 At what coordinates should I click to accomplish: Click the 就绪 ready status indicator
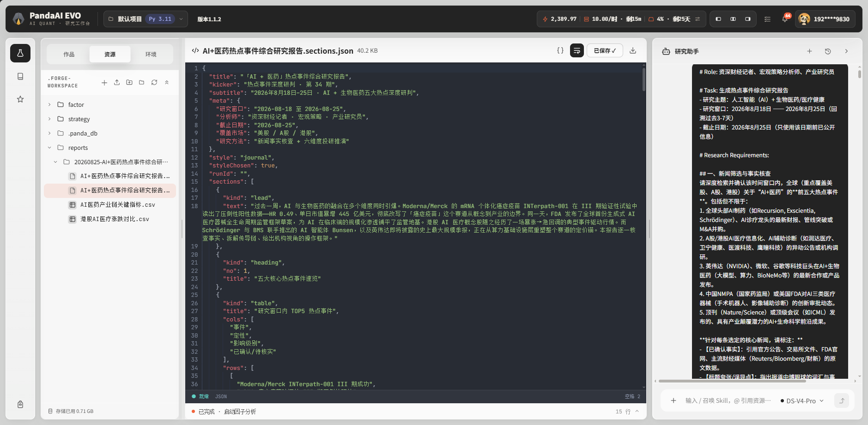[200, 396]
